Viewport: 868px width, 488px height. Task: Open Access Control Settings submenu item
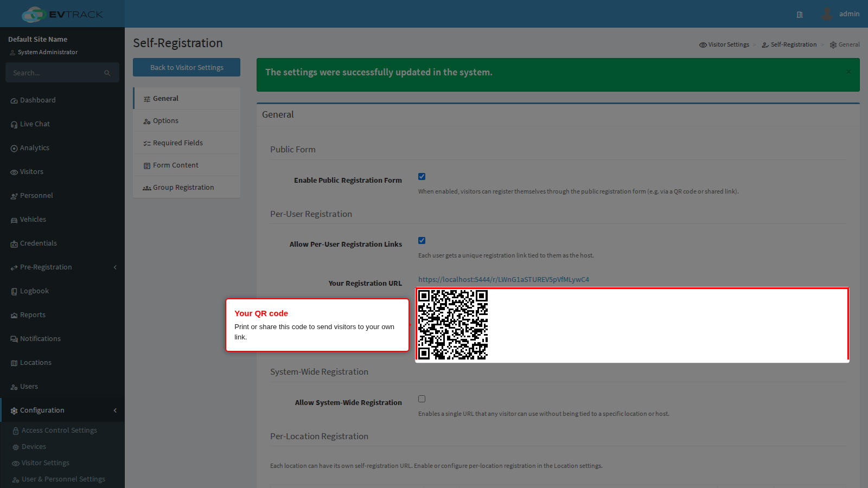coord(62,431)
